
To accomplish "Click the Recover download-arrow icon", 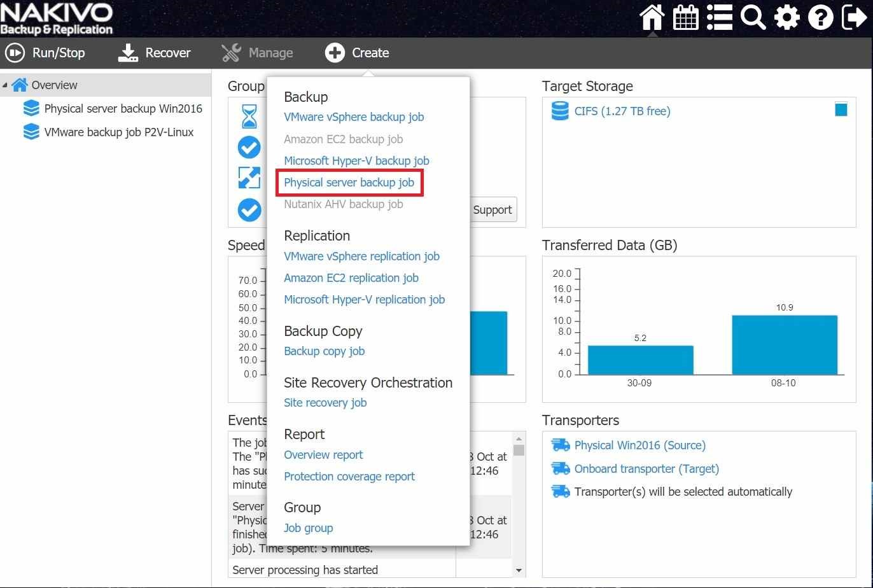I will tap(128, 53).
